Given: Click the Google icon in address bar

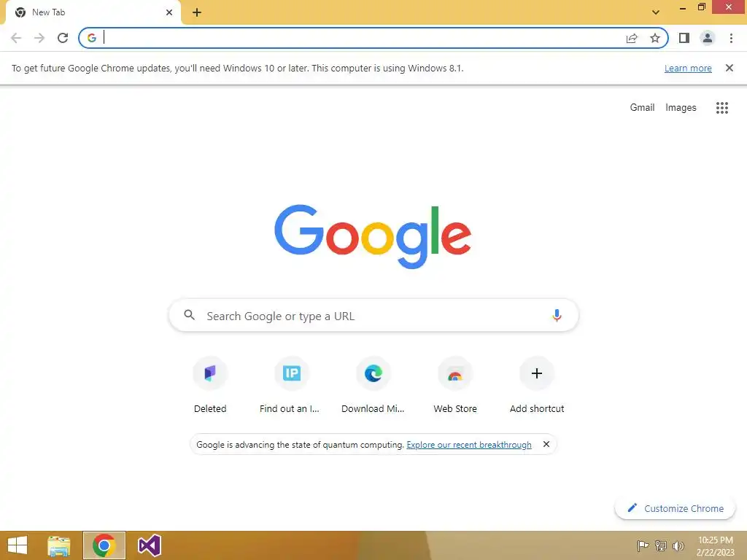Looking at the screenshot, I should [x=92, y=38].
